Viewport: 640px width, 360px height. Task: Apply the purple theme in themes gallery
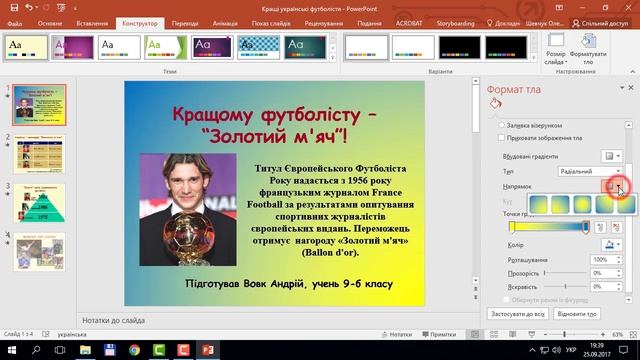click(72, 47)
